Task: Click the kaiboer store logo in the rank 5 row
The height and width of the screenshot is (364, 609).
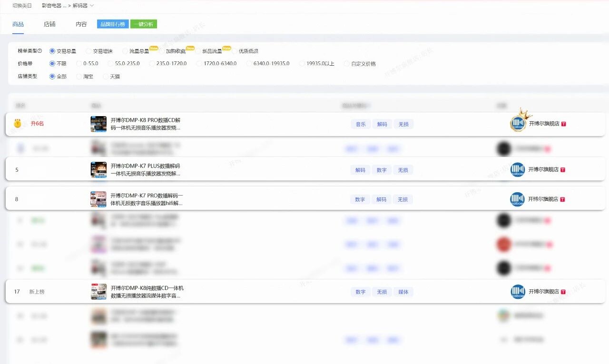Action: (518, 169)
